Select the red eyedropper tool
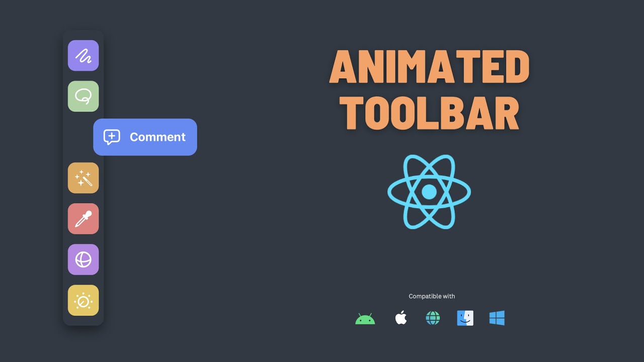This screenshot has height=362, width=644. click(x=83, y=219)
